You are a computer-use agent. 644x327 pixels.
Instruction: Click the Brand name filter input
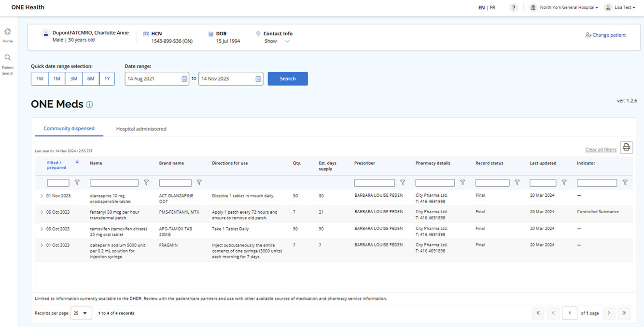(x=175, y=183)
